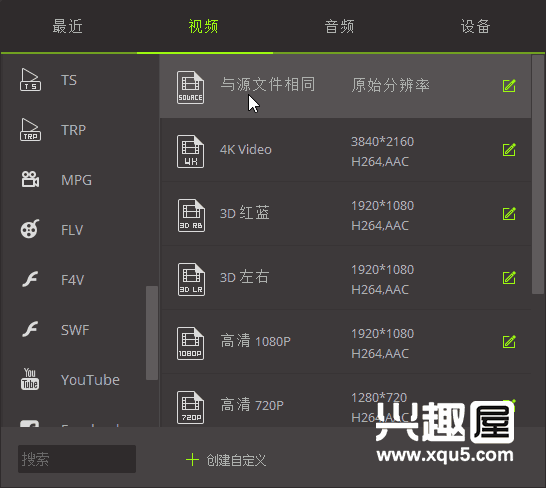Select the 高清 720P preset
The image size is (546, 488).
pyautogui.click(x=345, y=405)
